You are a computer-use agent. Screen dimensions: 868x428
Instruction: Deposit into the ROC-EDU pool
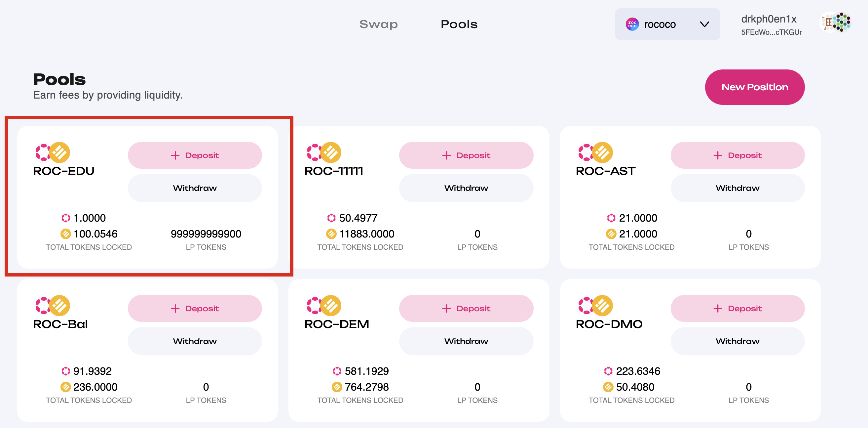pyautogui.click(x=195, y=155)
